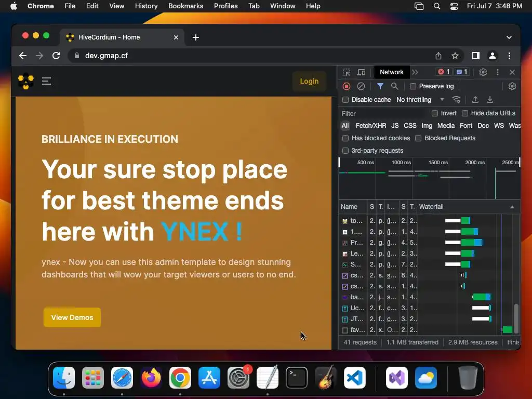Image resolution: width=532 pixels, height=399 pixels.
Task: Filter requests by Img
Action: pos(427,126)
